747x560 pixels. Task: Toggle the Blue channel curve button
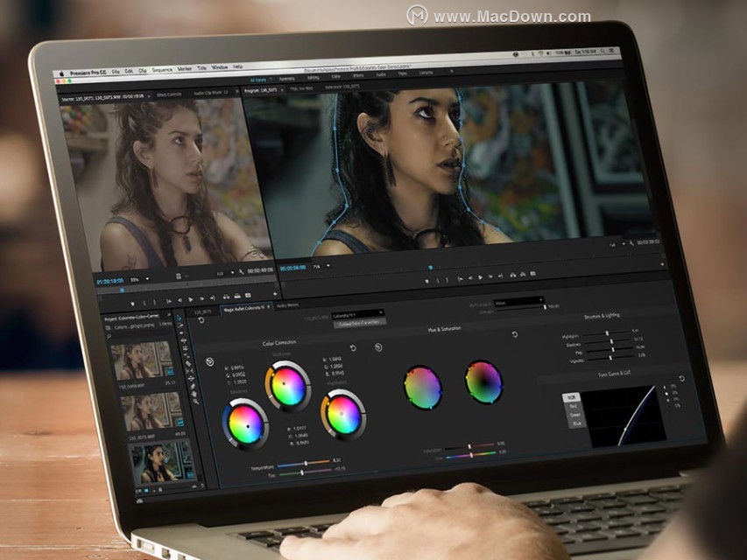point(577,423)
